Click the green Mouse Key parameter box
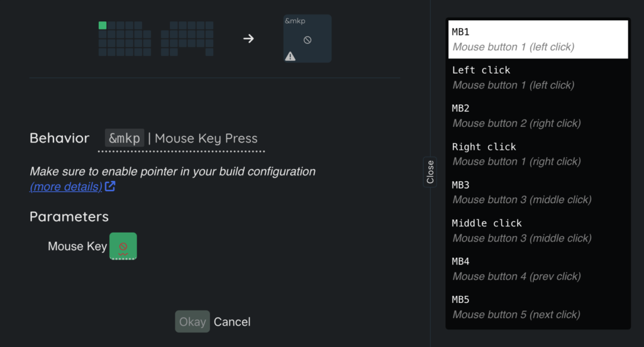 coord(123,246)
